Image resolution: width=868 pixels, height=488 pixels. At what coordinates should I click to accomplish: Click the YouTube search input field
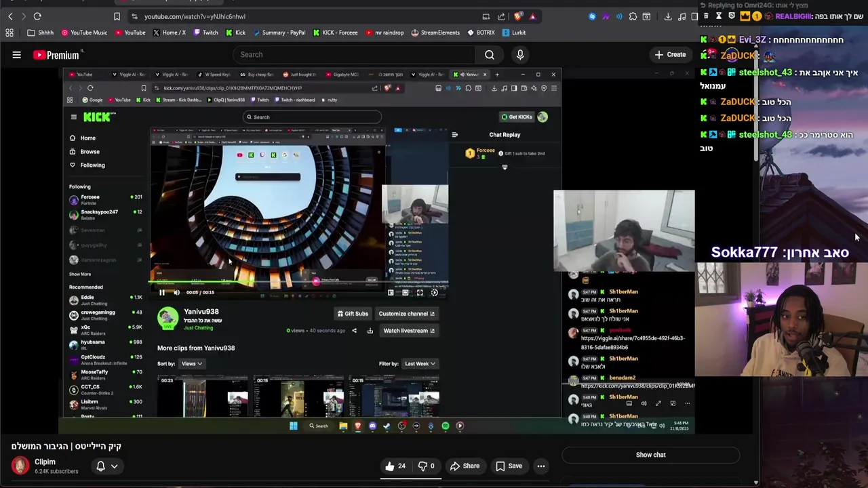coord(354,55)
